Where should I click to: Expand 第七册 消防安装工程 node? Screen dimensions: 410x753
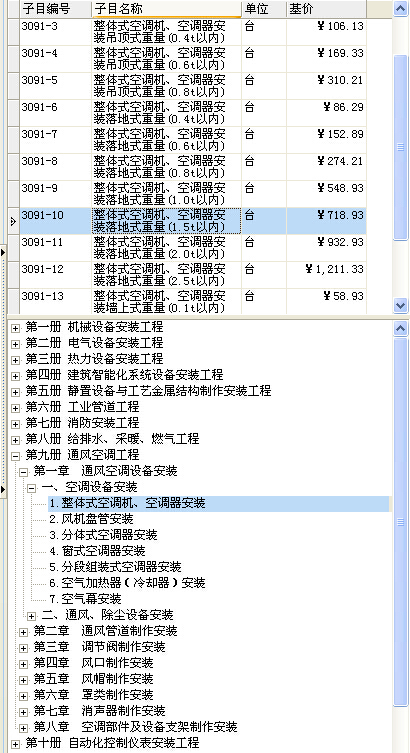[x=16, y=424]
